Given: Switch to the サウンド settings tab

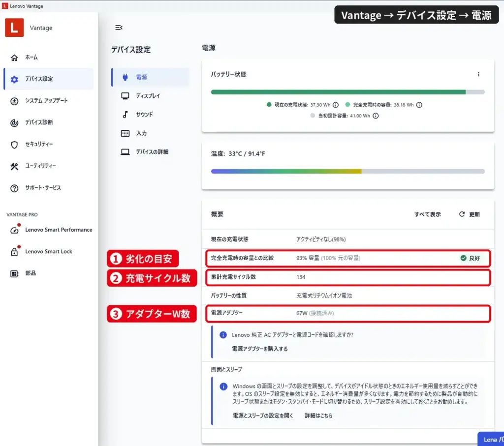Looking at the screenshot, I should [x=150, y=114].
